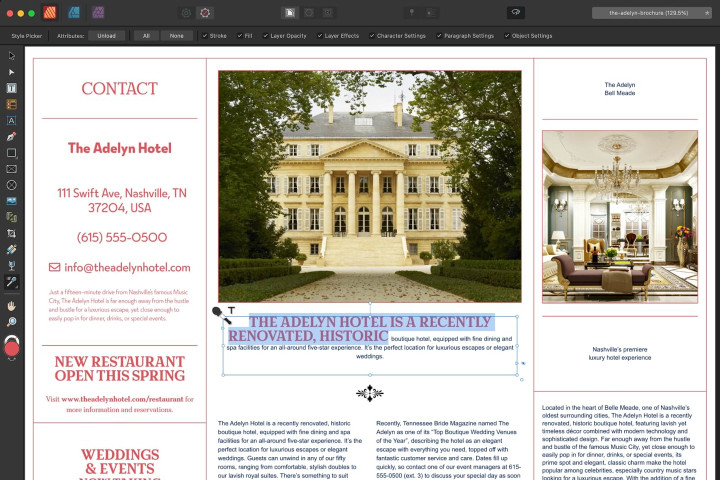Select the View hand tool

pyautogui.click(x=11, y=305)
